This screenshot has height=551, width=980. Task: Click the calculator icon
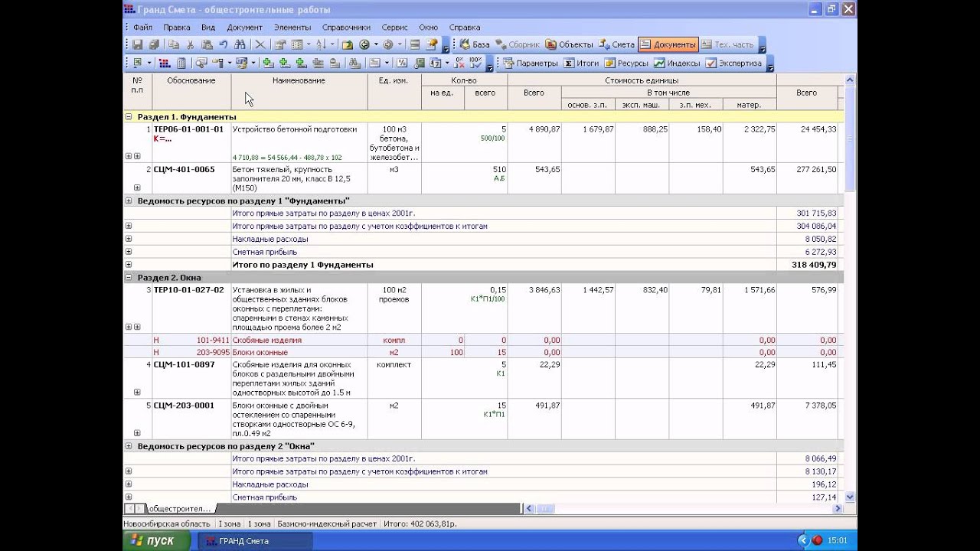(181, 64)
